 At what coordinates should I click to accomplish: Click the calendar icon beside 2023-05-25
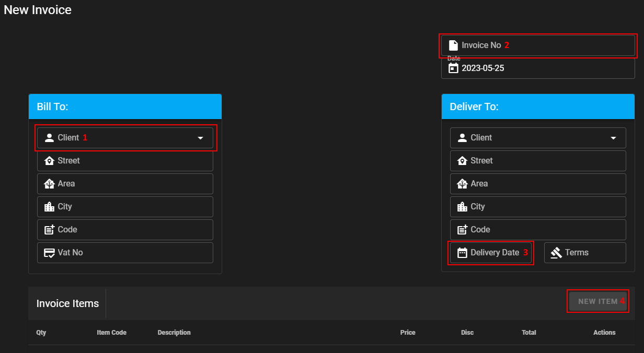click(453, 68)
